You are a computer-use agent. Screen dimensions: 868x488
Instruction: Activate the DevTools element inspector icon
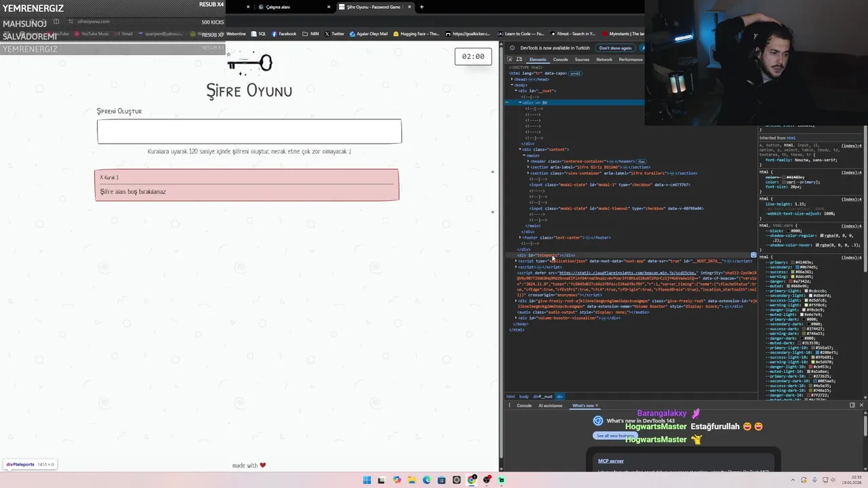[x=510, y=60]
